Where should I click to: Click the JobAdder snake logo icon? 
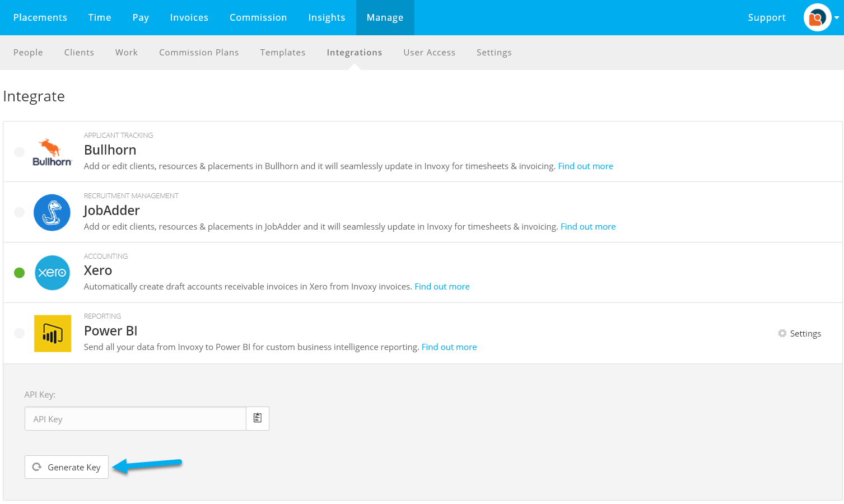point(52,212)
